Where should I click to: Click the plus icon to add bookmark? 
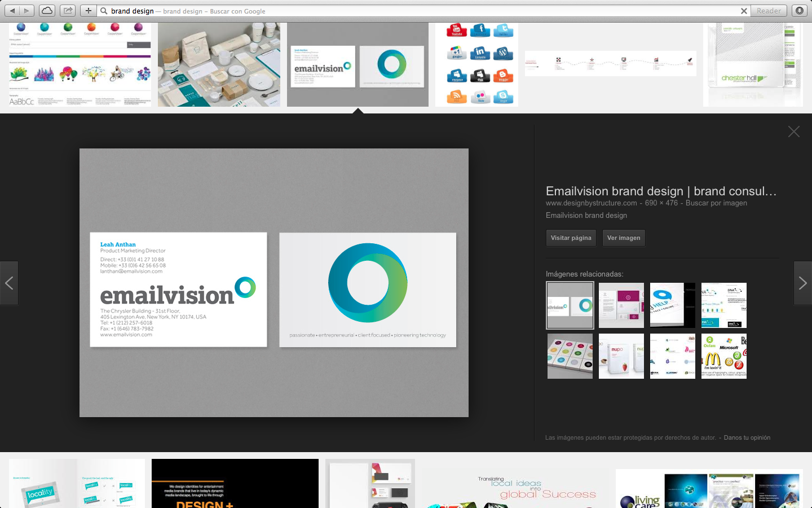point(88,11)
